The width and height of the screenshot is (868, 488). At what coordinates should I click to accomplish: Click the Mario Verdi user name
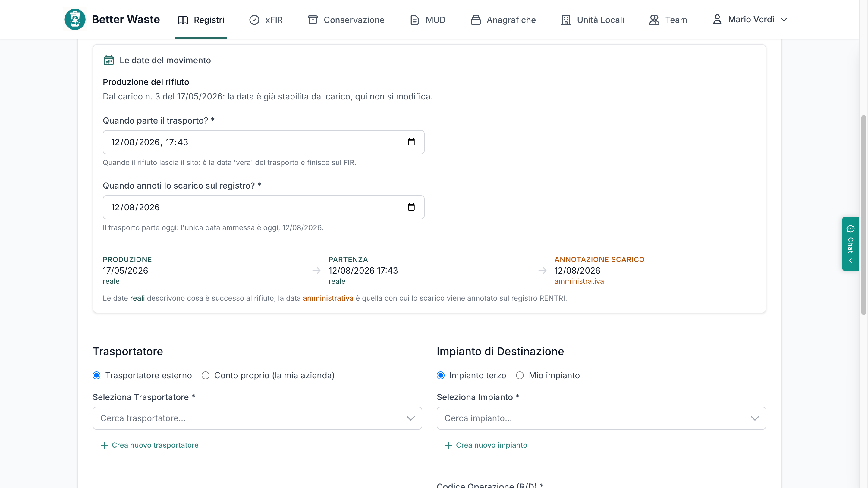pyautogui.click(x=751, y=20)
